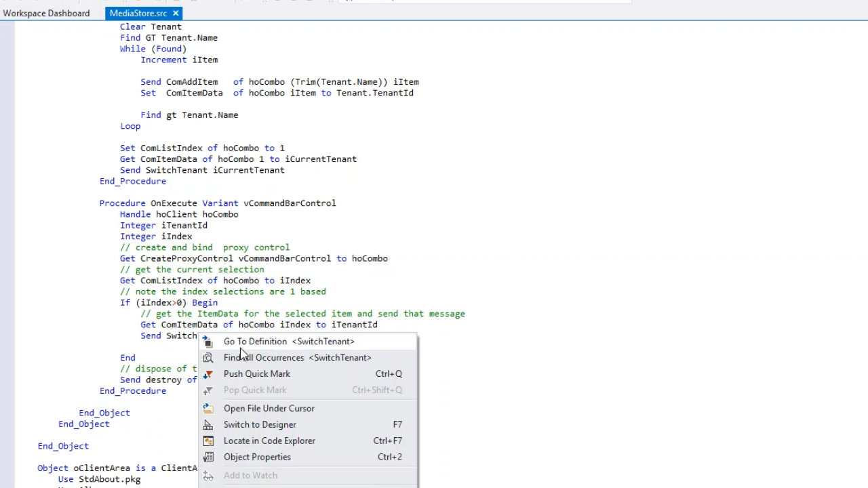868x488 pixels.
Task: Click the oClientArea object name
Action: click(102, 468)
